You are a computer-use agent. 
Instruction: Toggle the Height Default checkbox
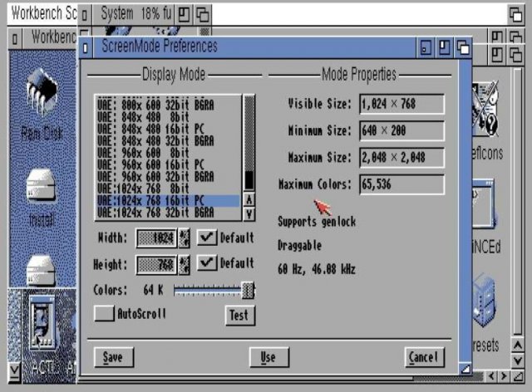pos(207,262)
